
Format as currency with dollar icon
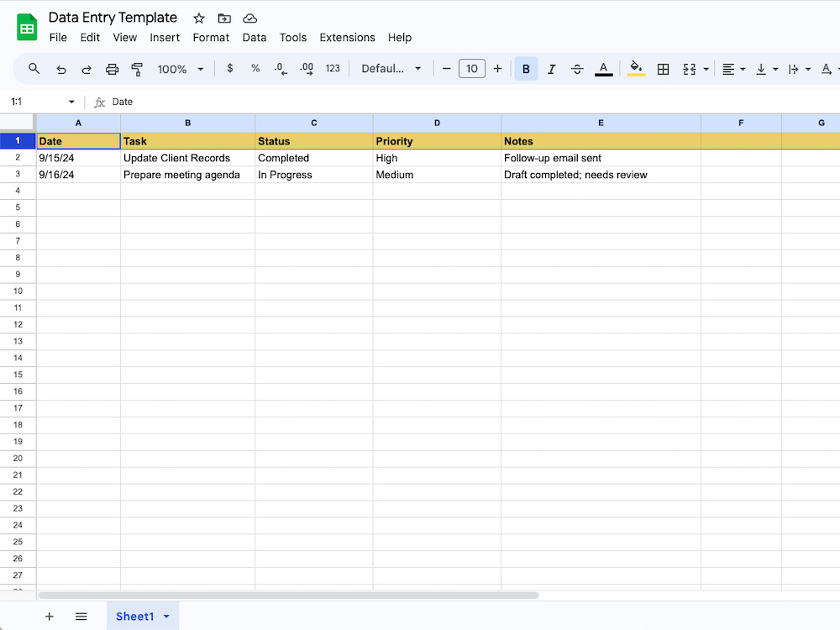(230, 69)
